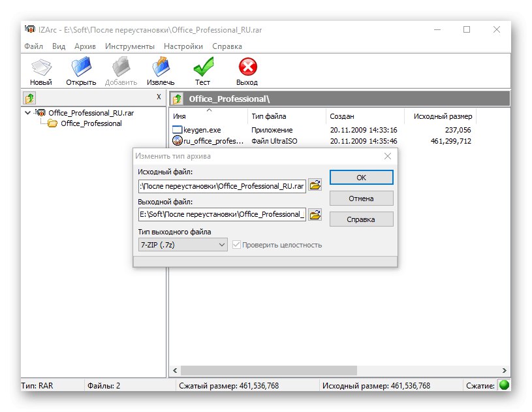Toggle the Проверить целостность checkbox

tap(236, 245)
